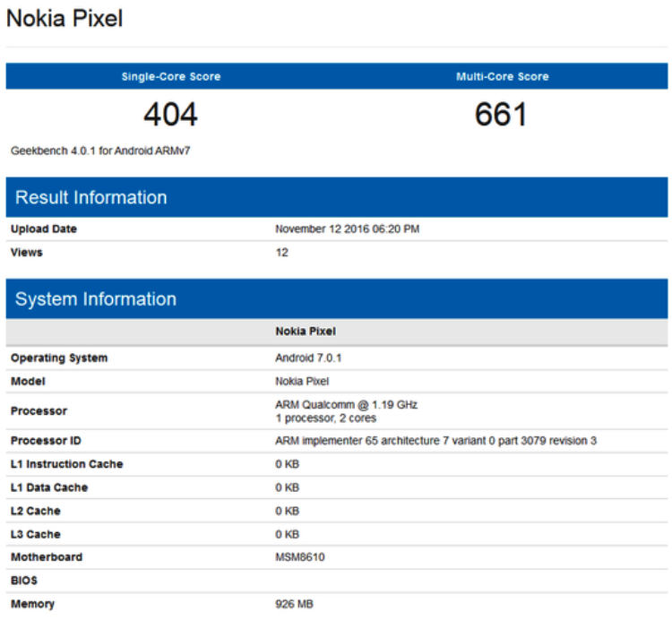Click the Processor ID value text
Image resolution: width=672 pixels, height=629 pixels.
(x=435, y=441)
